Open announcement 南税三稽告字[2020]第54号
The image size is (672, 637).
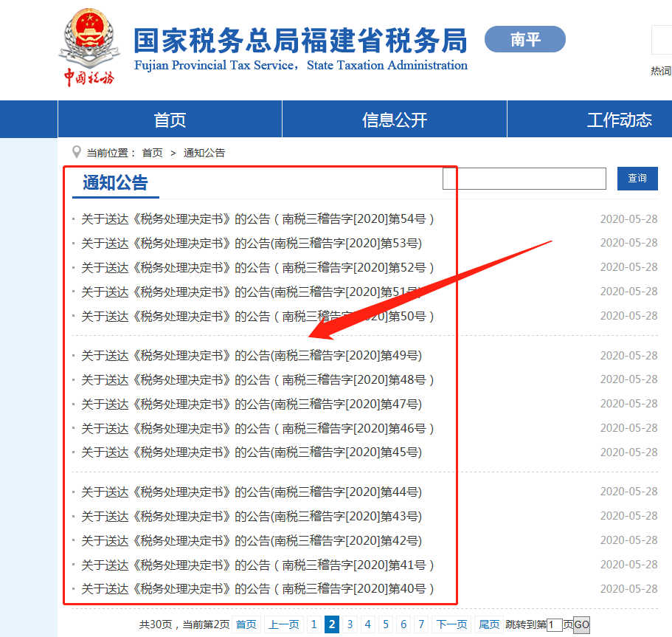click(x=257, y=219)
